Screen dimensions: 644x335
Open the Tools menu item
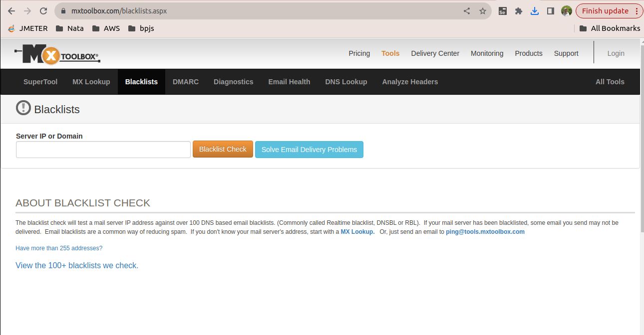click(390, 53)
